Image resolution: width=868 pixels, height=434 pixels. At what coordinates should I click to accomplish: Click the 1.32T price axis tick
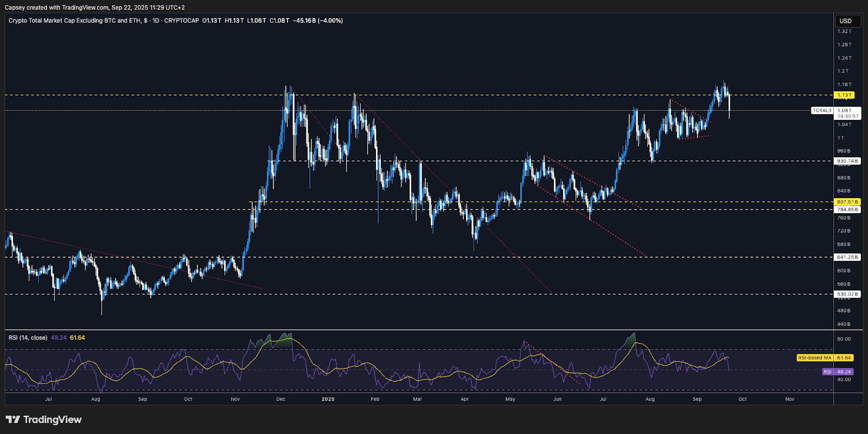(x=844, y=31)
